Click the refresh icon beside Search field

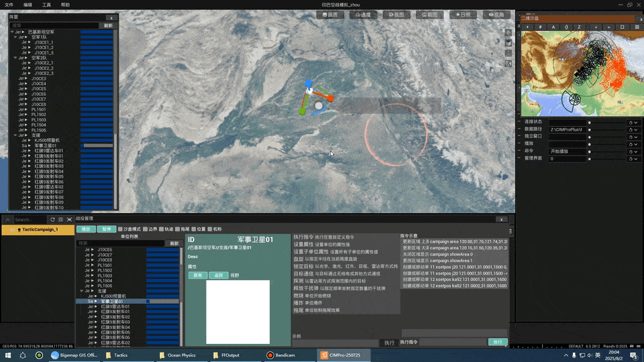tap(52, 220)
